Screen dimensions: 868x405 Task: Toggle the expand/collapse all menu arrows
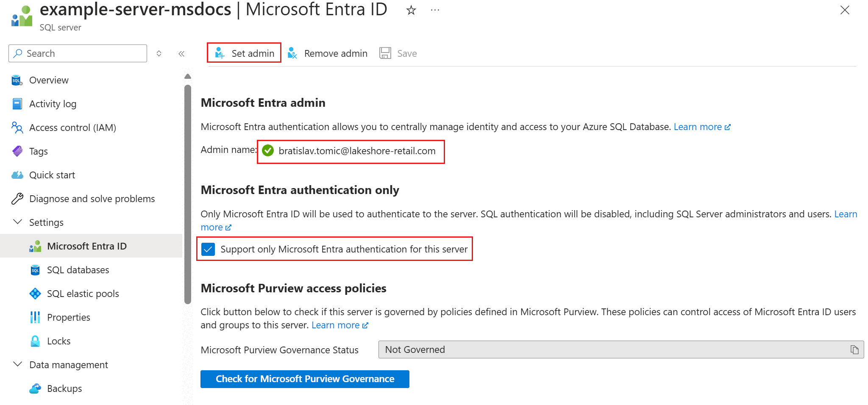coord(159,53)
